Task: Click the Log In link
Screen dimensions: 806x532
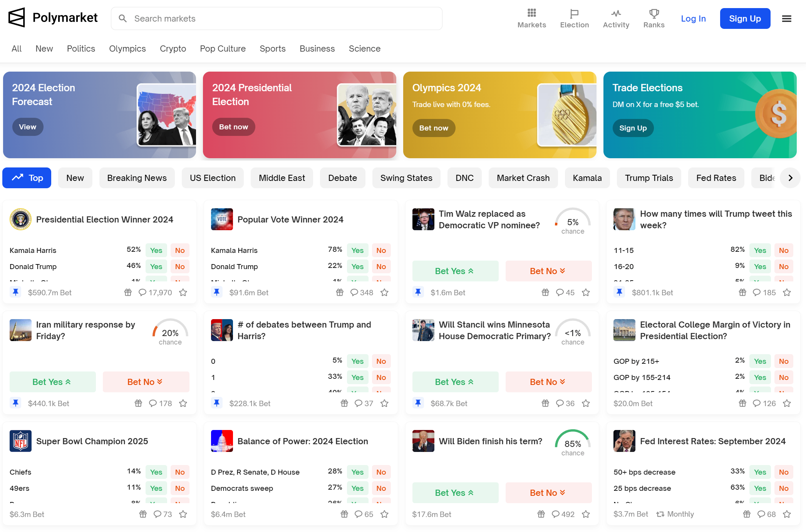Action: click(693, 18)
